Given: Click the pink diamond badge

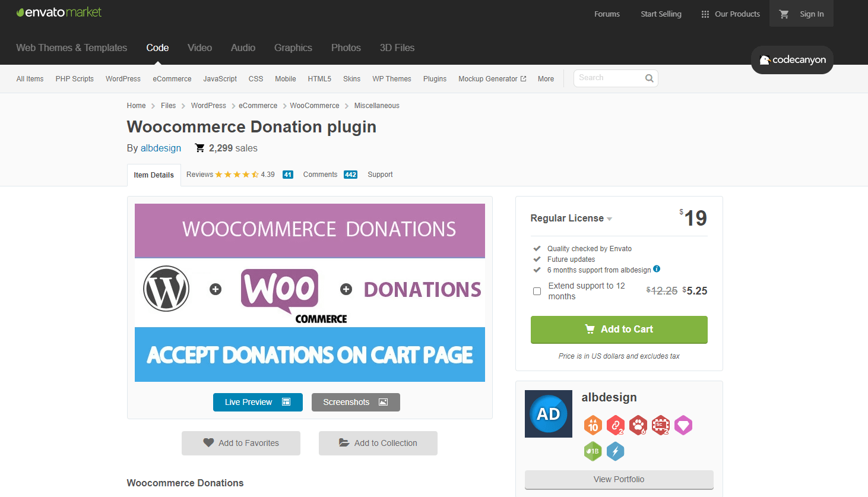Looking at the screenshot, I should [x=683, y=425].
